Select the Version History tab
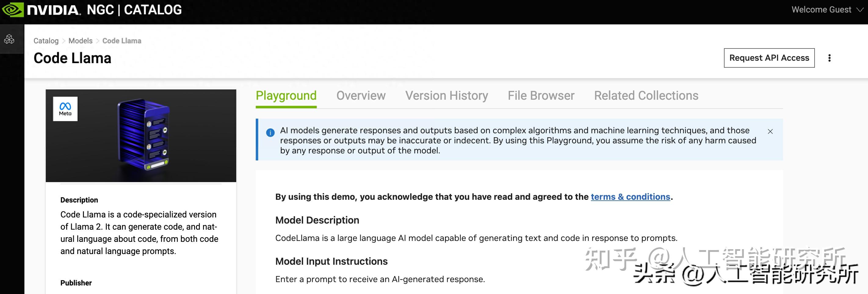The image size is (868, 294). (447, 96)
